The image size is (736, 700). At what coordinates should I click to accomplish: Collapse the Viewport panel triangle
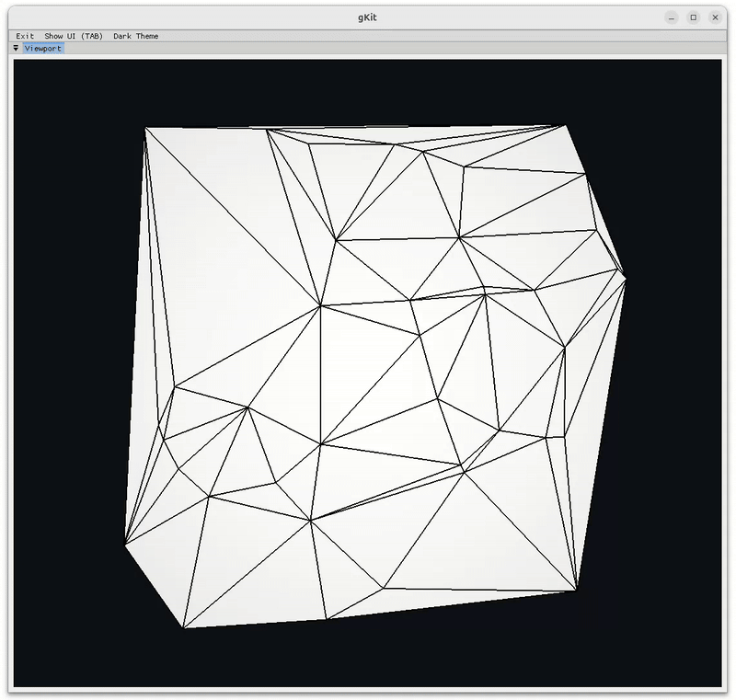tap(16, 48)
